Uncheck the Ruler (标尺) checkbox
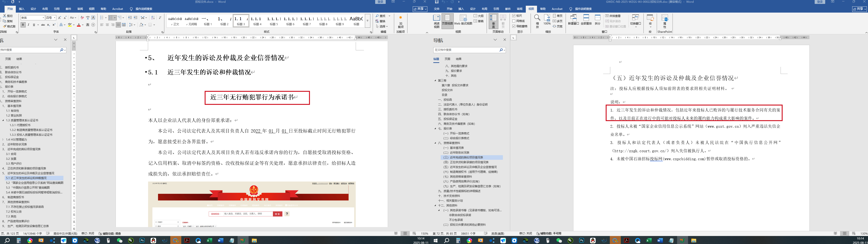Screen dimensions: 868x244 coord(514,16)
